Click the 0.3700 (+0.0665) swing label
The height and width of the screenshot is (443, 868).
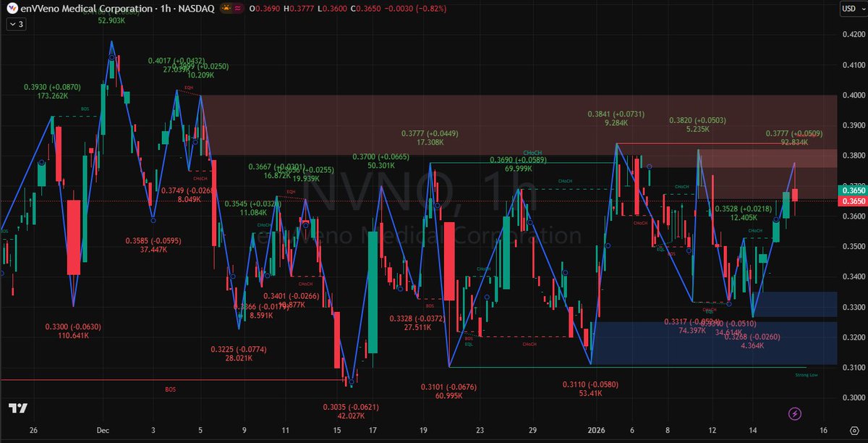pyautogui.click(x=381, y=157)
